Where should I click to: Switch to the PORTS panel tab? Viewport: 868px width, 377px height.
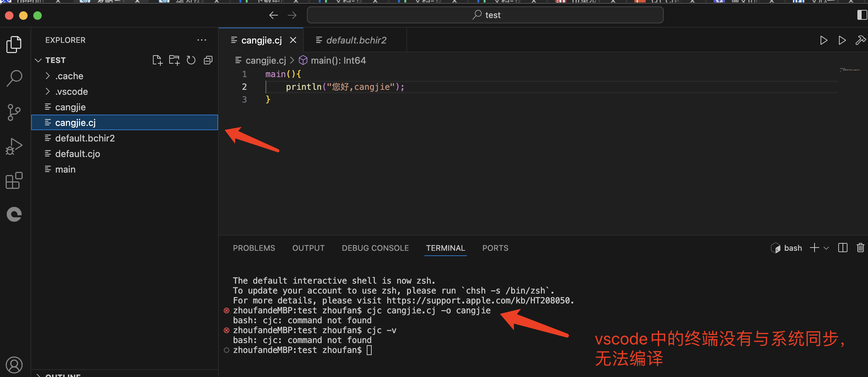(495, 248)
